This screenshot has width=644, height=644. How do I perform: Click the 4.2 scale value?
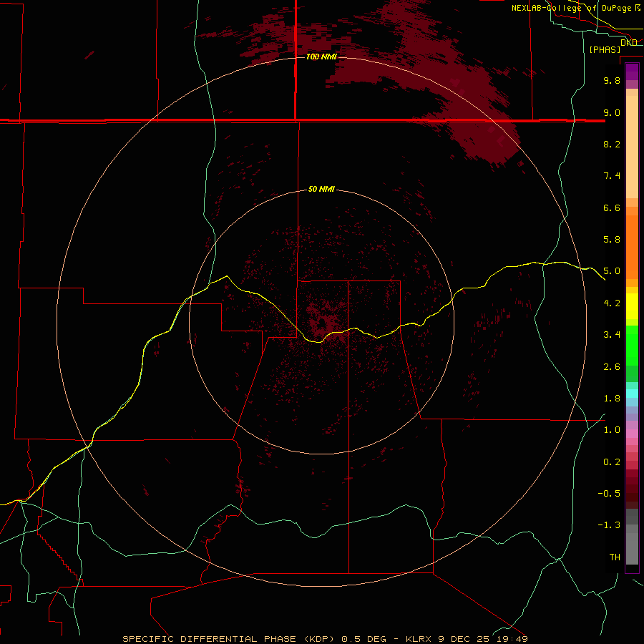pos(612,303)
